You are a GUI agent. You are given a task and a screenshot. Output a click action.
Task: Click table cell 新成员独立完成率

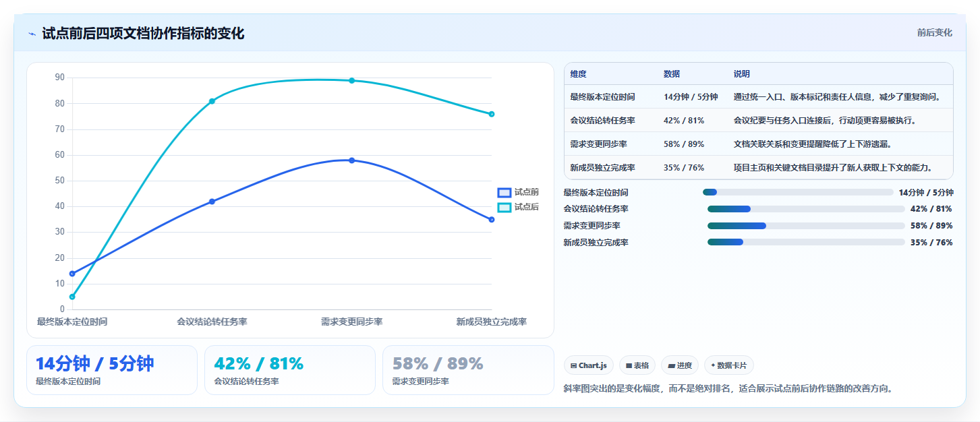(x=602, y=168)
